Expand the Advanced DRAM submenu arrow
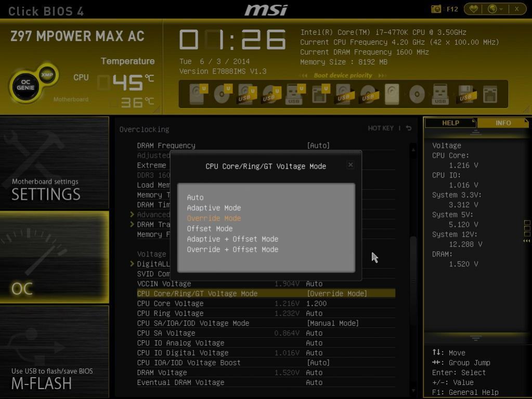532x399 pixels. click(x=132, y=214)
